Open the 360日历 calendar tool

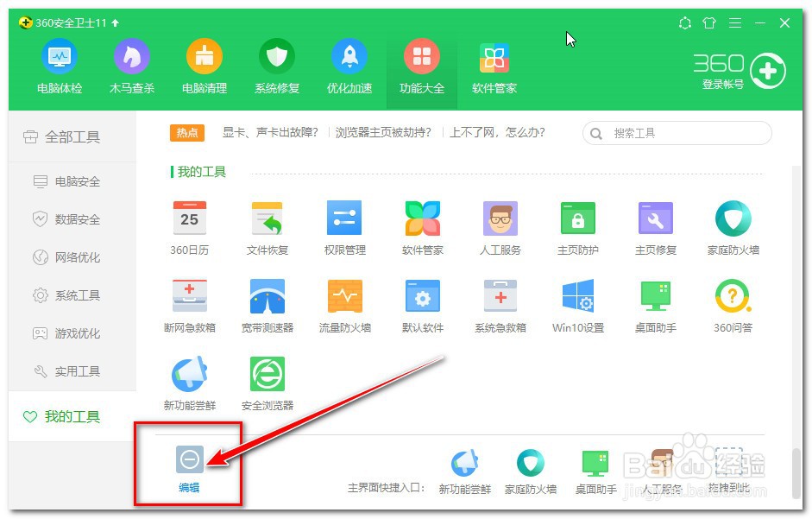pyautogui.click(x=190, y=228)
